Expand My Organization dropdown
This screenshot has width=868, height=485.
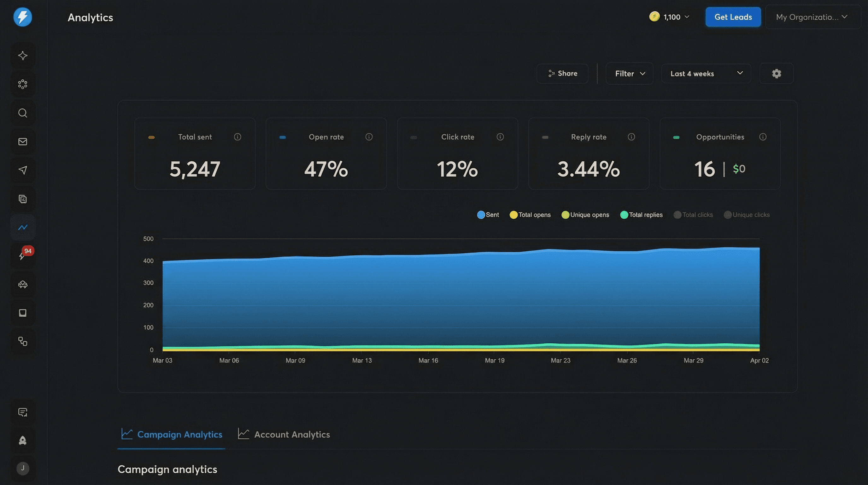click(812, 17)
